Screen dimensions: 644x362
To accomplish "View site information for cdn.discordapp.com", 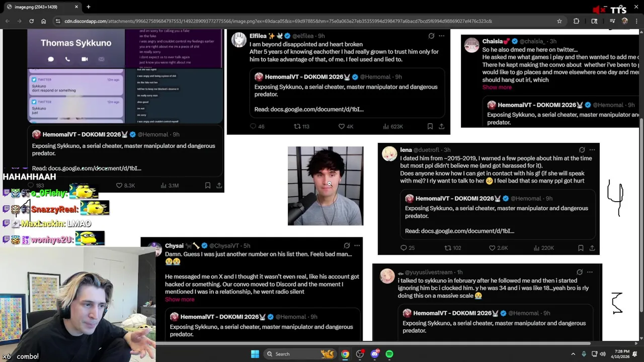I will tap(58, 21).
